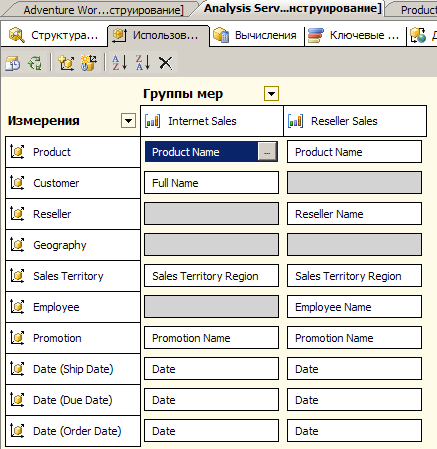Sort rows descending Z to A

143,63
